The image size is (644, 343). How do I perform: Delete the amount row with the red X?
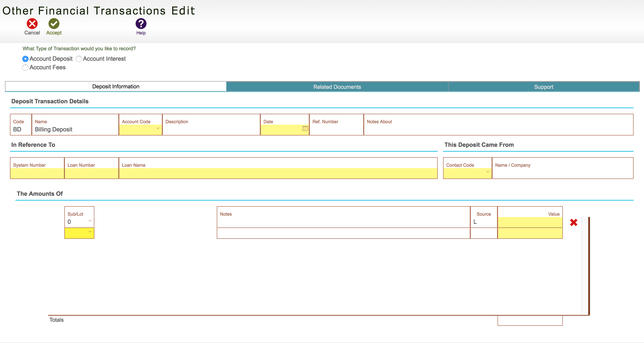(x=573, y=222)
